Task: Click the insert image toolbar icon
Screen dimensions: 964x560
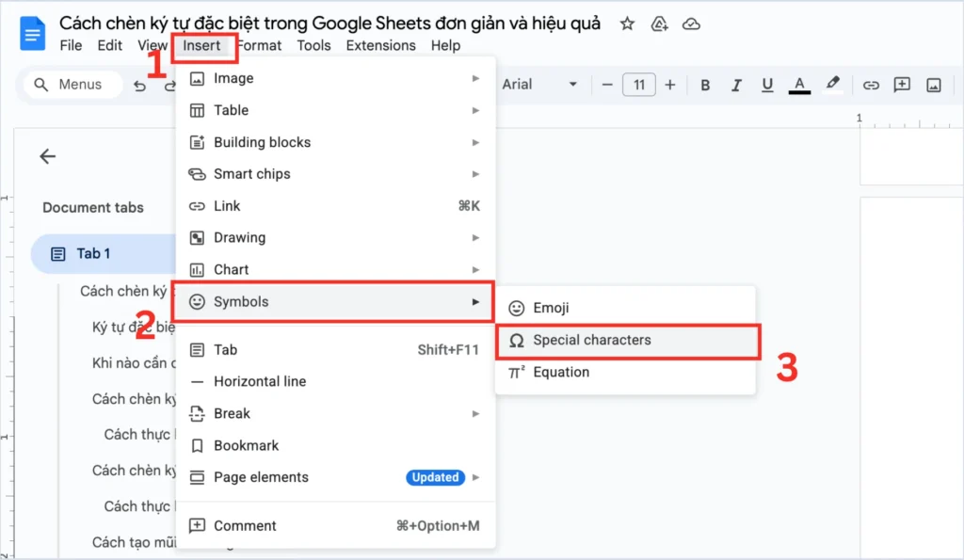Action: pyautogui.click(x=933, y=85)
